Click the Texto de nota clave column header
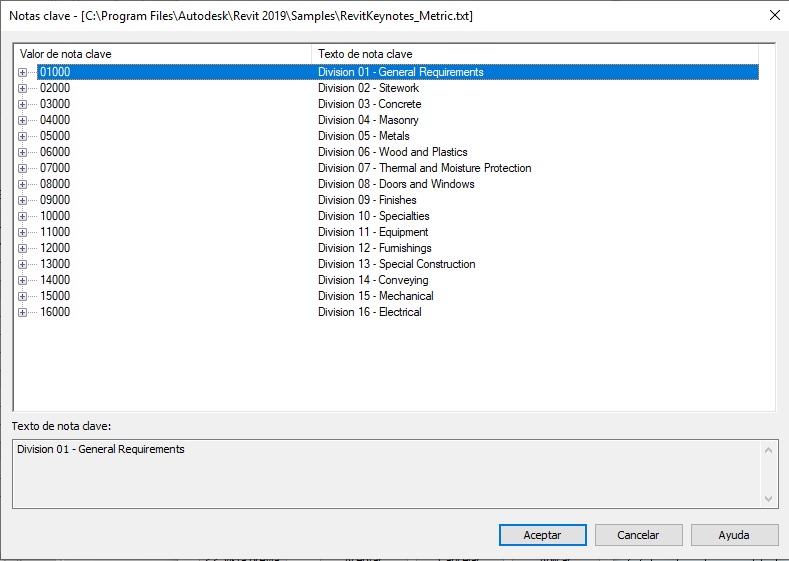 pos(535,53)
